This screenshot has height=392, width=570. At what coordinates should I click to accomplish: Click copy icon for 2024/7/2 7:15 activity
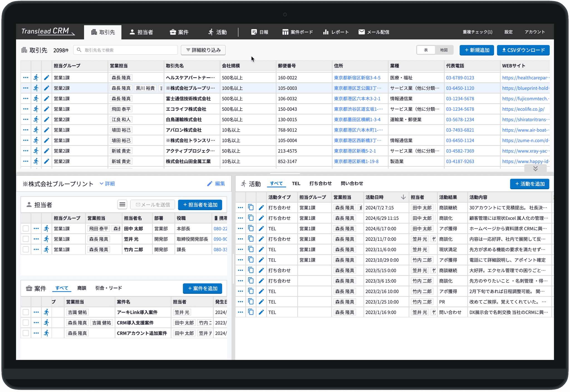pyautogui.click(x=251, y=208)
